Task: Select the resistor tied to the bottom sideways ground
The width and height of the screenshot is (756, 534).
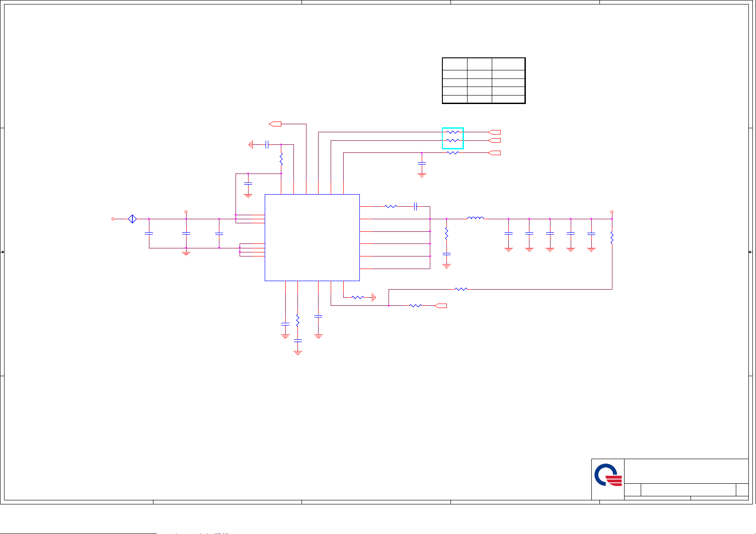Action: [x=358, y=297]
